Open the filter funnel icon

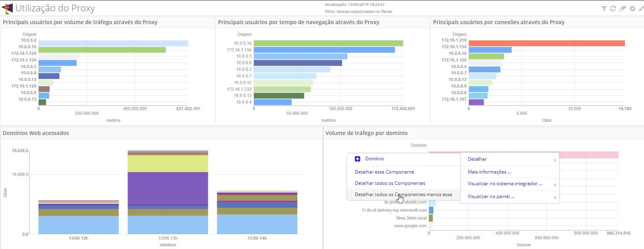tap(604, 9)
